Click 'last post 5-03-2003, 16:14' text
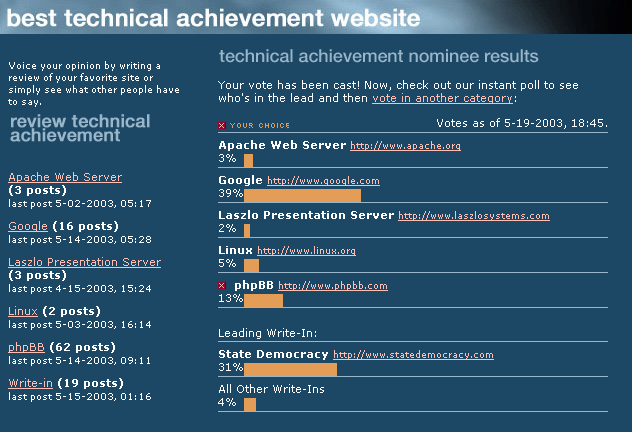Image resolution: width=632 pixels, height=432 pixels. tap(80, 325)
